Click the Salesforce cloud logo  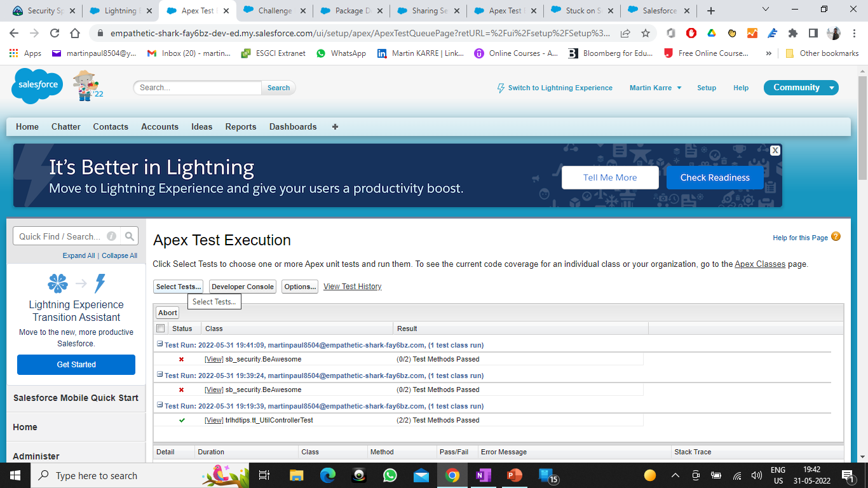(x=37, y=86)
